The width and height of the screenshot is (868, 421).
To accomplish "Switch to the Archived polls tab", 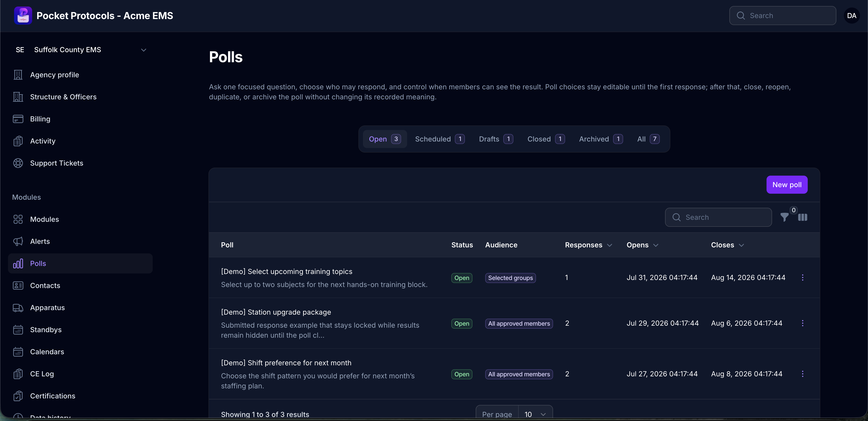I will click(x=601, y=139).
